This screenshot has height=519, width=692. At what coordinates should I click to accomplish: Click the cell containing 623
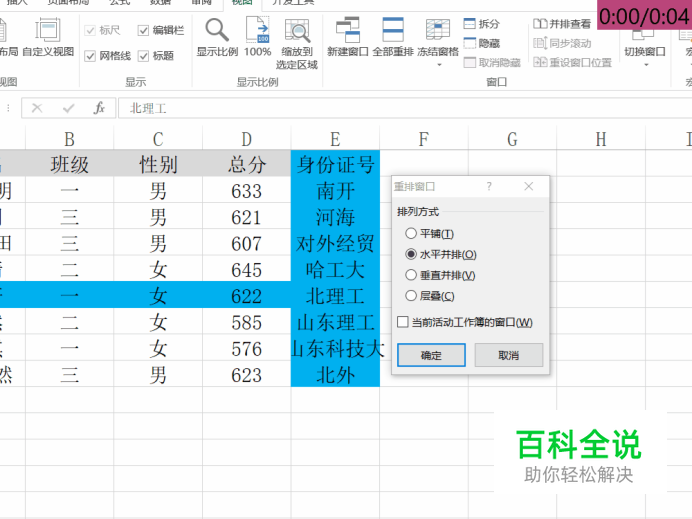(x=247, y=374)
